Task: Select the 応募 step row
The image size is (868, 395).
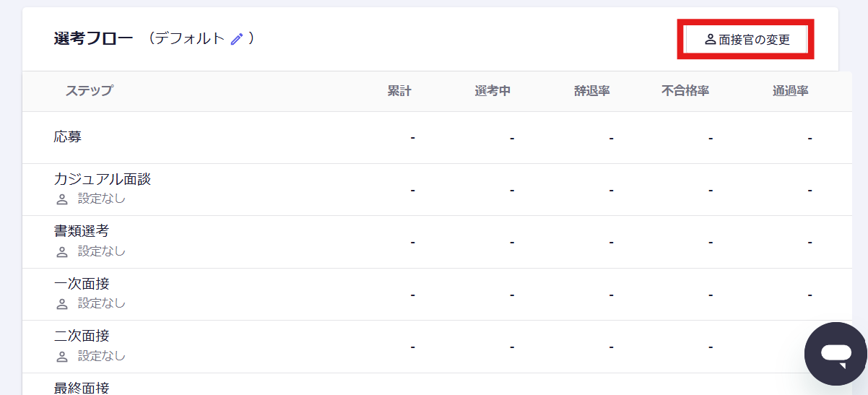Action: click(x=68, y=137)
